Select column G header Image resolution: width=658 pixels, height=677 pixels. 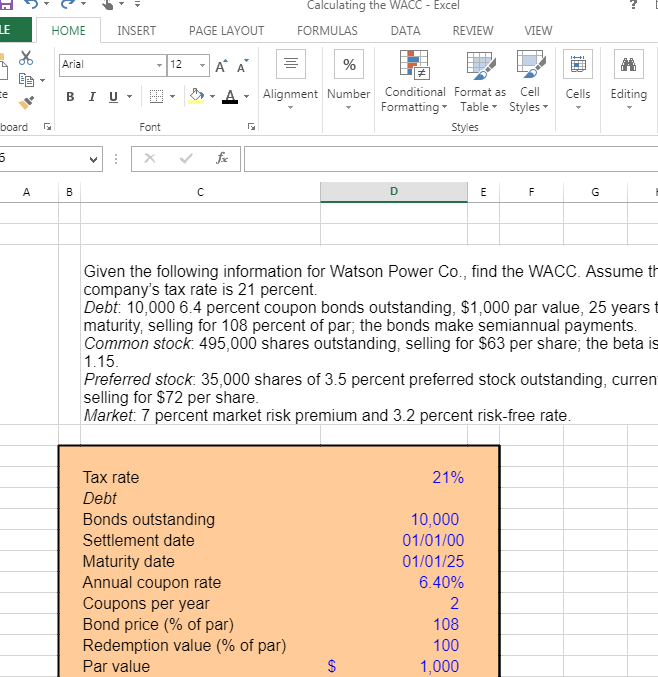coord(595,192)
